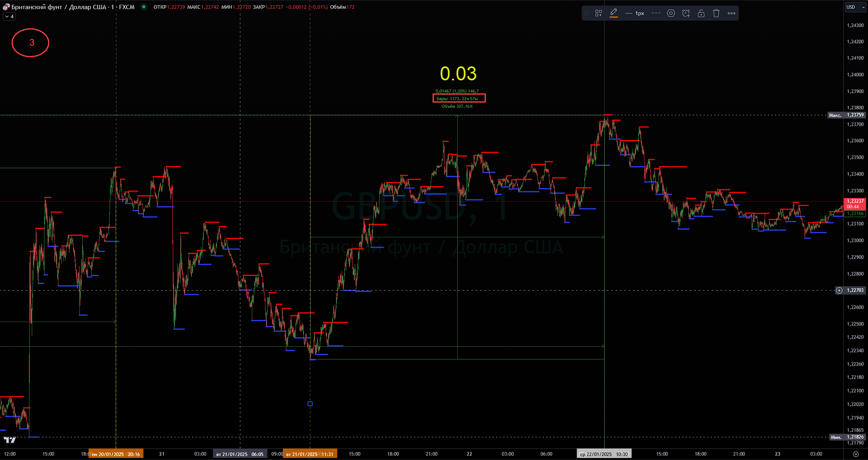The width and height of the screenshot is (868, 460).
Task: Click the Макс. 1,23759 price label
Action: [846, 115]
